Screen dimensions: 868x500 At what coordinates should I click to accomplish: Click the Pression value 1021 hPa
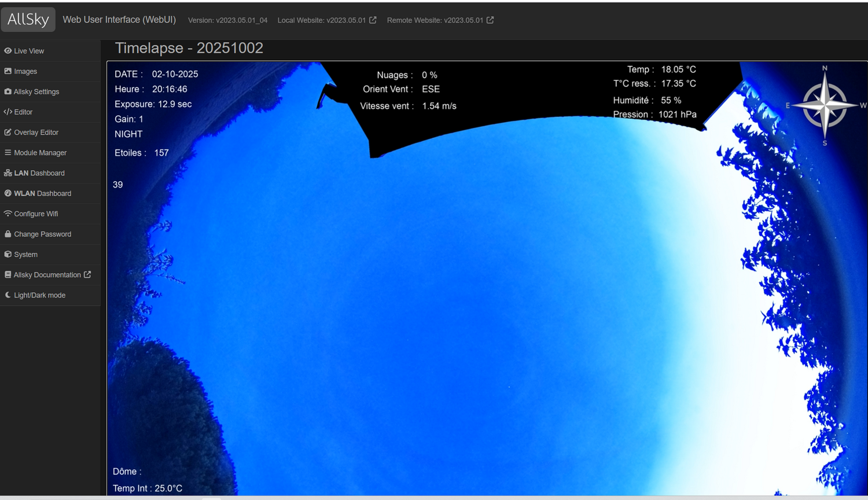[678, 115]
